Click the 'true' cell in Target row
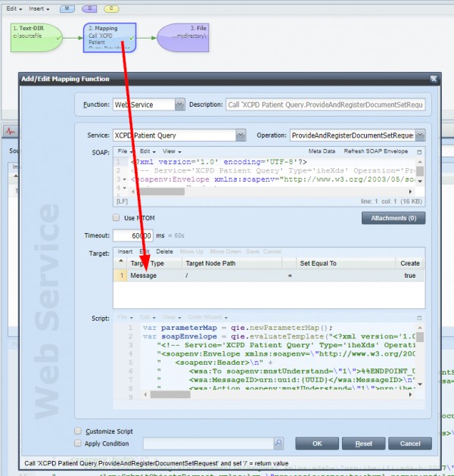454x476 pixels. coord(409,275)
